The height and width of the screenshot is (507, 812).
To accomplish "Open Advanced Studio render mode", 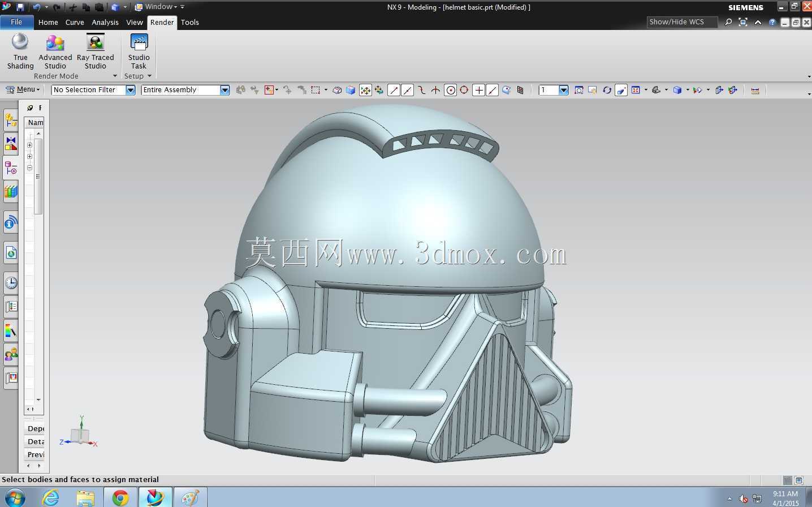I will [55, 51].
